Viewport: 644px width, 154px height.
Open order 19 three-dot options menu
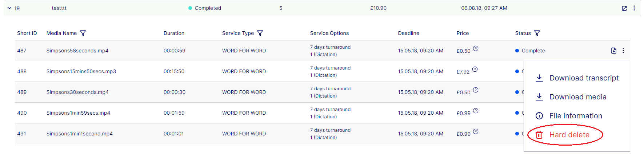[634, 8]
